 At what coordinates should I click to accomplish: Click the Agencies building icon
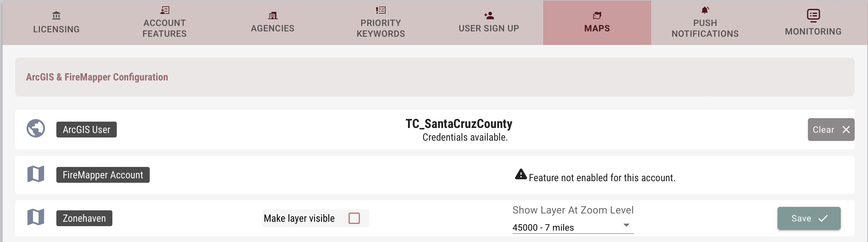273,16
